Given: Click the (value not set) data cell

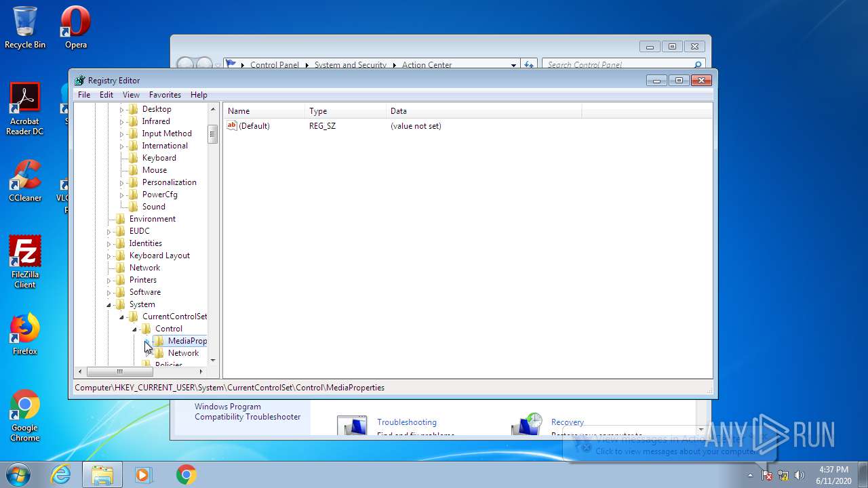Looking at the screenshot, I should (x=416, y=126).
